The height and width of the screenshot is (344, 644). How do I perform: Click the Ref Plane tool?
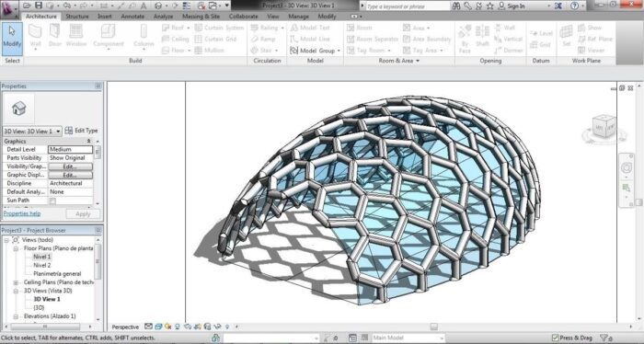tap(594, 39)
